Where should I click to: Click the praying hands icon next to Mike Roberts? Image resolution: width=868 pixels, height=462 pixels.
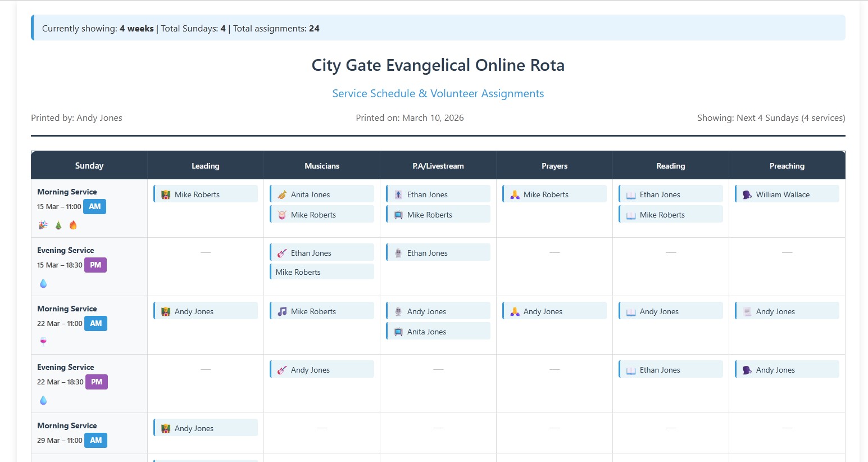[x=515, y=194]
